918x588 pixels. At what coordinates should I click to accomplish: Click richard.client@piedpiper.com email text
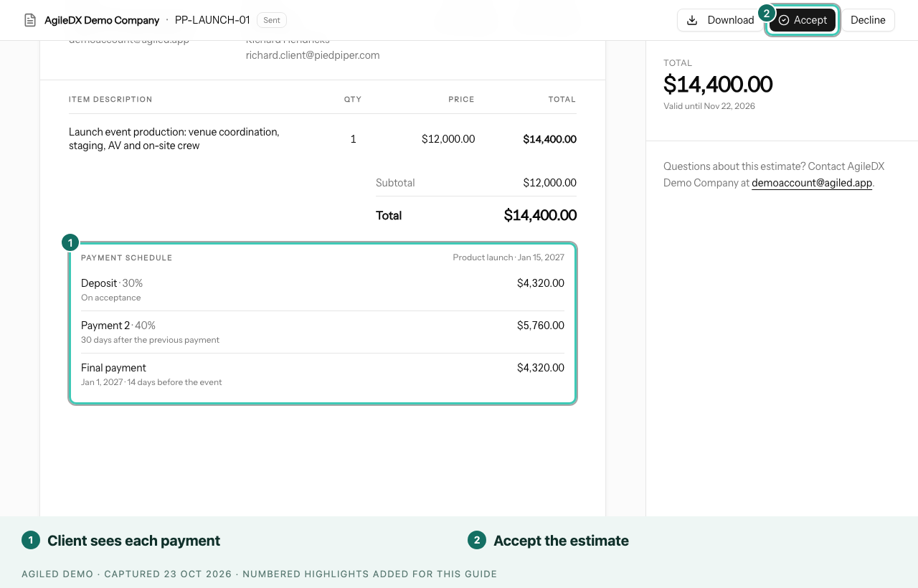pos(313,55)
